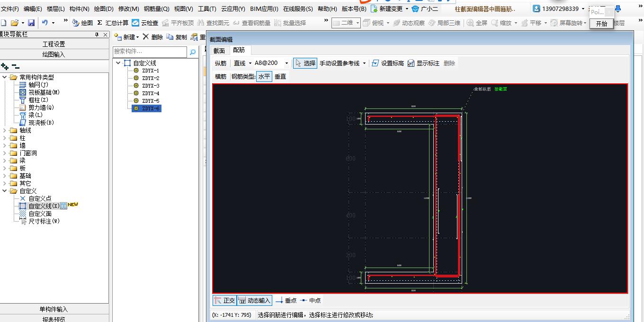
Task: Save the project with the floppy disk icon
Action: point(31,23)
